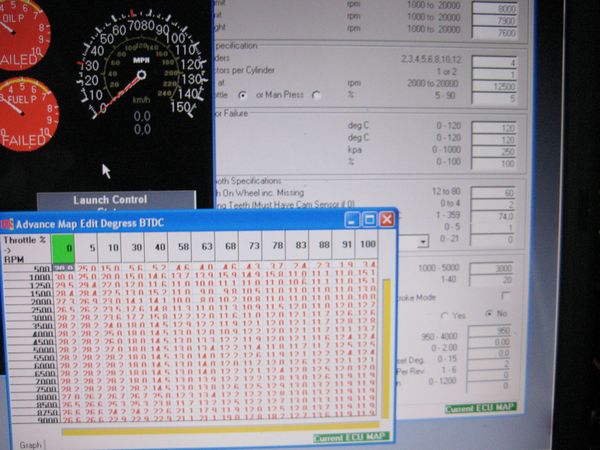The height and width of the screenshot is (450, 600).
Task: Click the missing teeth field showing 2
Action: point(492,205)
